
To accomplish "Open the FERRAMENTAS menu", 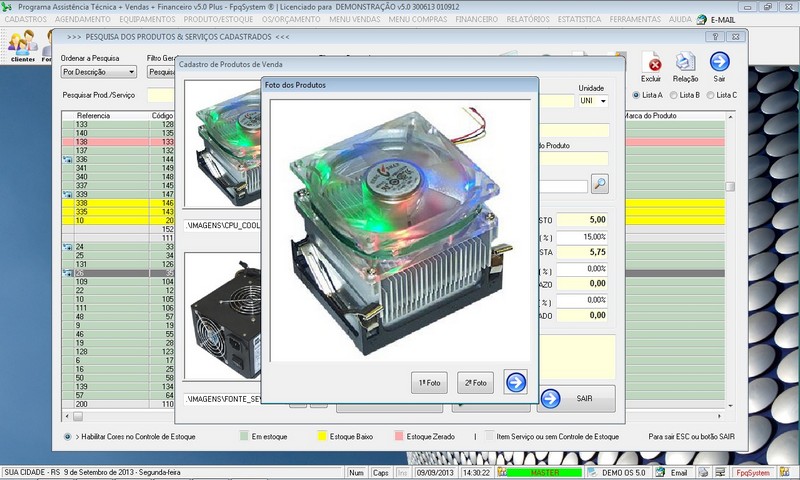I will click(x=635, y=19).
